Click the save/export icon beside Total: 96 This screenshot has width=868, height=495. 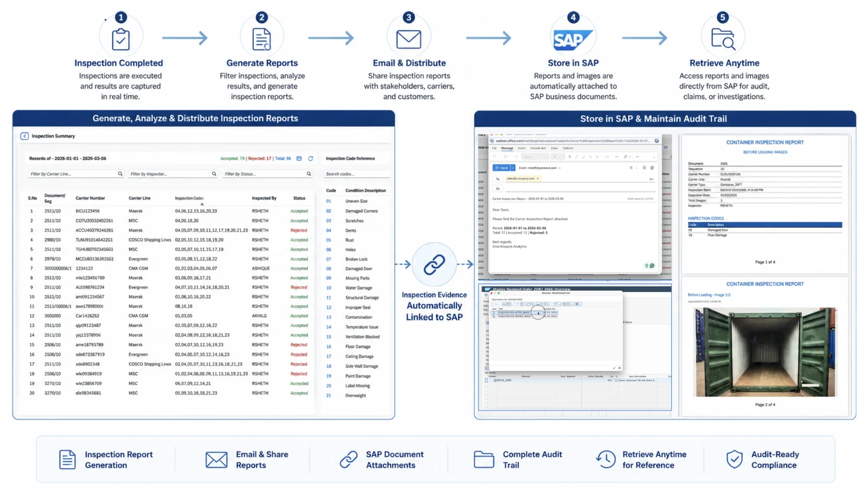click(x=299, y=158)
